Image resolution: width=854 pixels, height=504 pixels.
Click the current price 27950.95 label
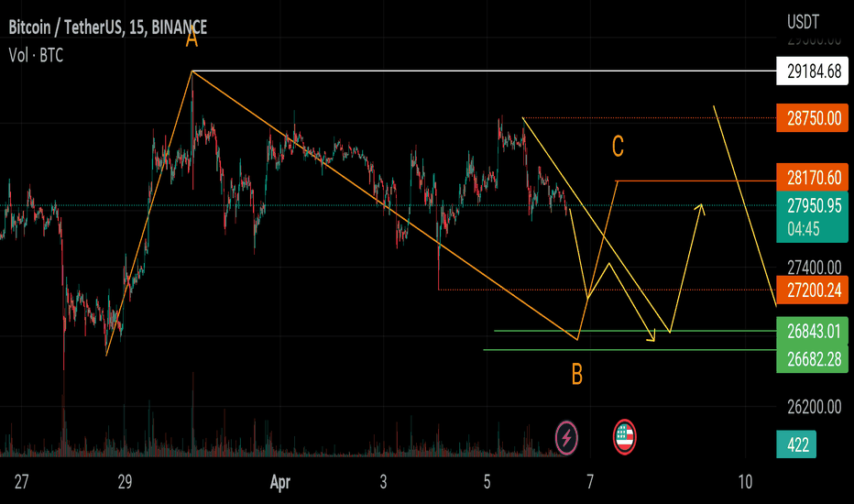[815, 206]
